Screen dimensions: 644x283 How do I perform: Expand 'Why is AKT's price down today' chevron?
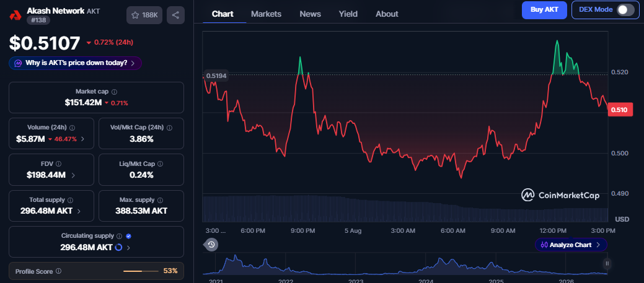click(133, 63)
